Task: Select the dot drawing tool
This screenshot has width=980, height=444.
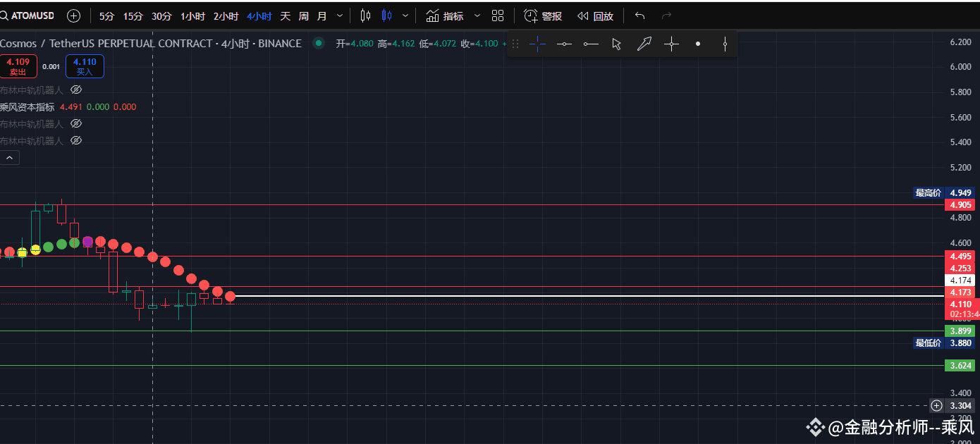Action: (697, 44)
